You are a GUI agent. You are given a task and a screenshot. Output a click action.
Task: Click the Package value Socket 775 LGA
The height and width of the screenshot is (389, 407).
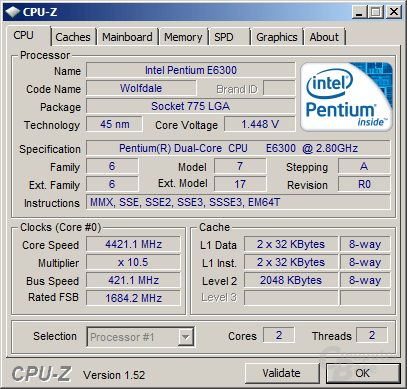pos(191,106)
